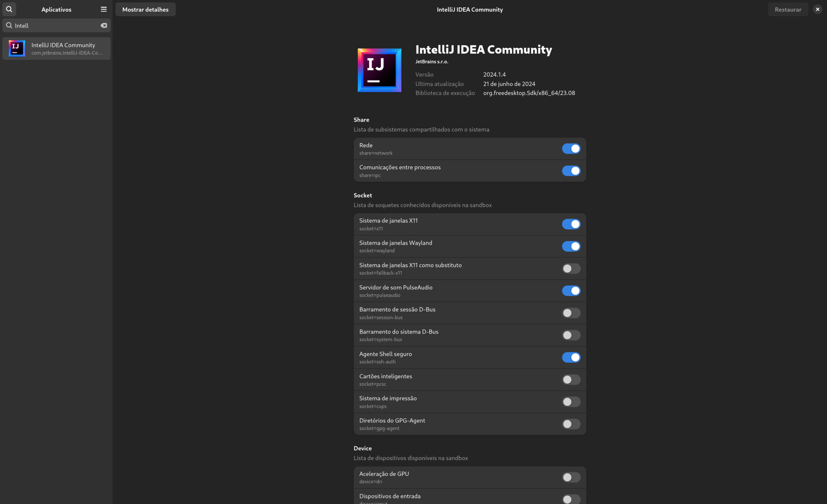Enable Aceleração de GPU switch
827x504 pixels.
point(571,477)
